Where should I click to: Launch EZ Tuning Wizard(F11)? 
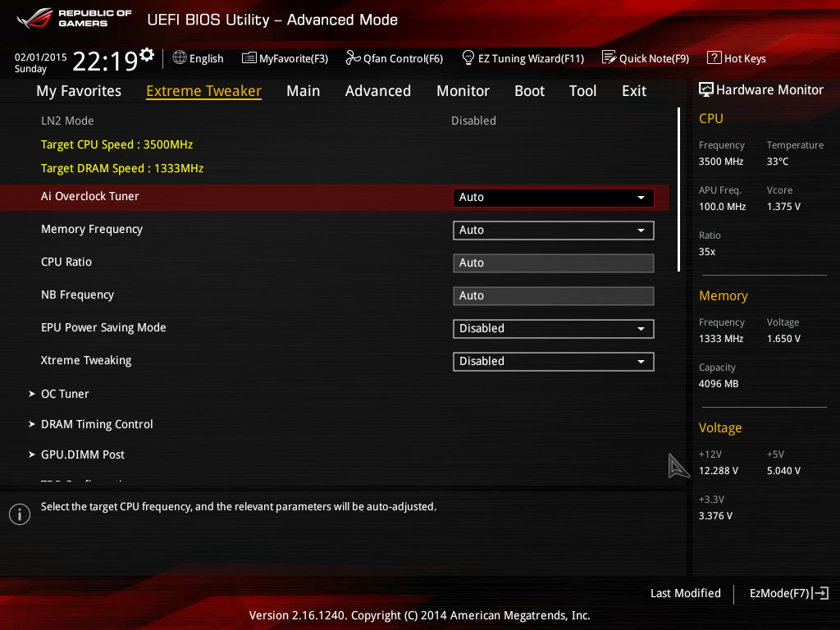[523, 58]
